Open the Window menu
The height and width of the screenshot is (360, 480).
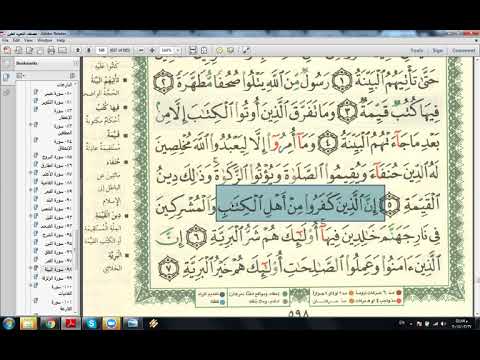click(44, 40)
